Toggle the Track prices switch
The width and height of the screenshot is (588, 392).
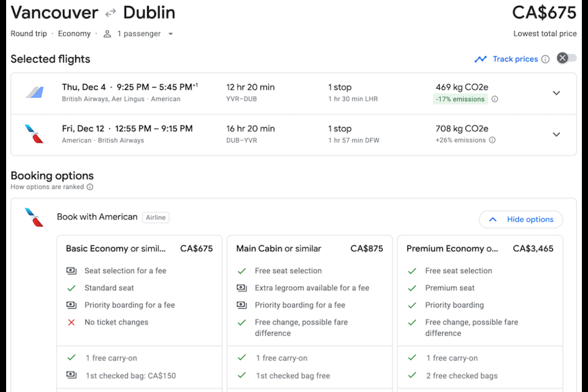click(567, 58)
